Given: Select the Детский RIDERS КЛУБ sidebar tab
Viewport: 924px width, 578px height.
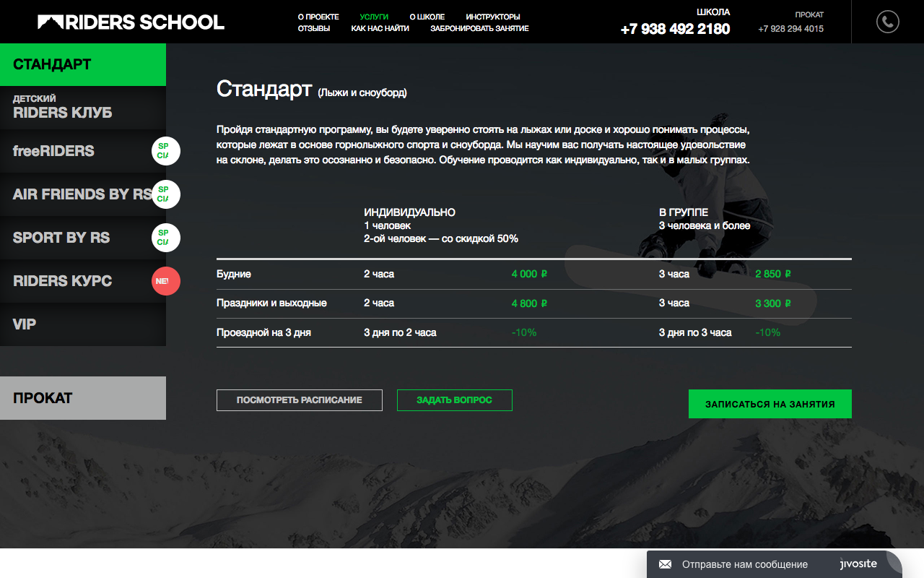Looking at the screenshot, I should pyautogui.click(x=83, y=108).
